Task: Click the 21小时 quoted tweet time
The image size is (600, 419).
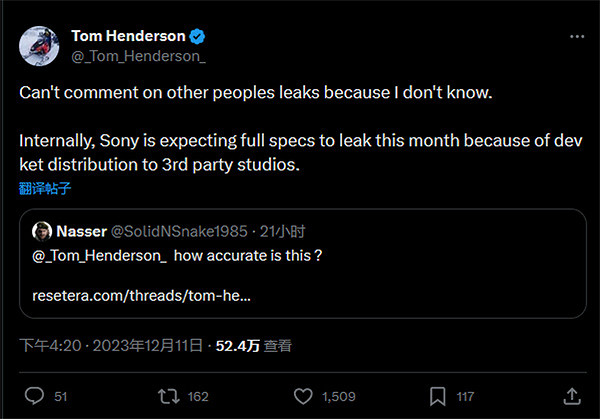Action: (264, 231)
